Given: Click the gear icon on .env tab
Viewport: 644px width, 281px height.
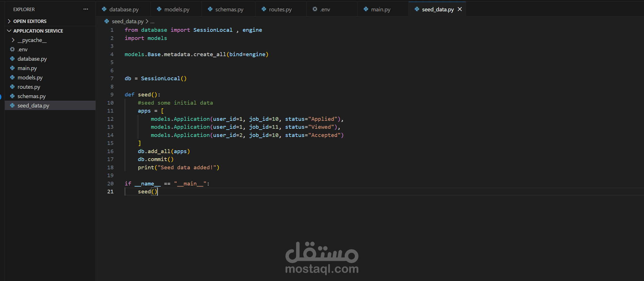Looking at the screenshot, I should point(315,9).
